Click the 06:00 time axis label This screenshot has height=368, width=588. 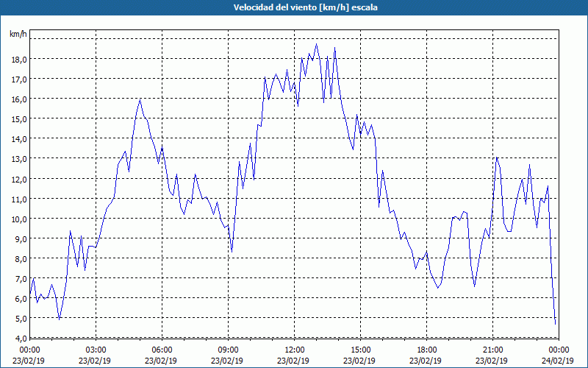pyautogui.click(x=162, y=350)
